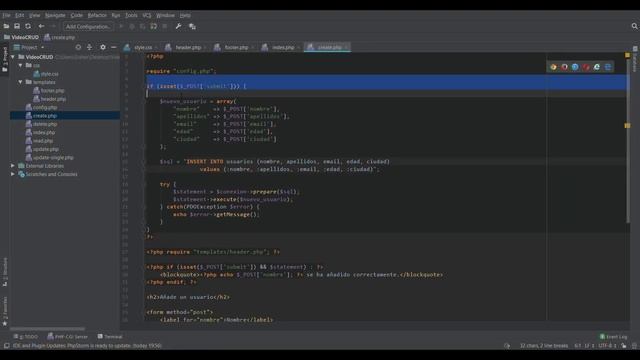Screen dimensions: 640x360
Task: Open preview in Chrome browser icon
Action: point(553,67)
